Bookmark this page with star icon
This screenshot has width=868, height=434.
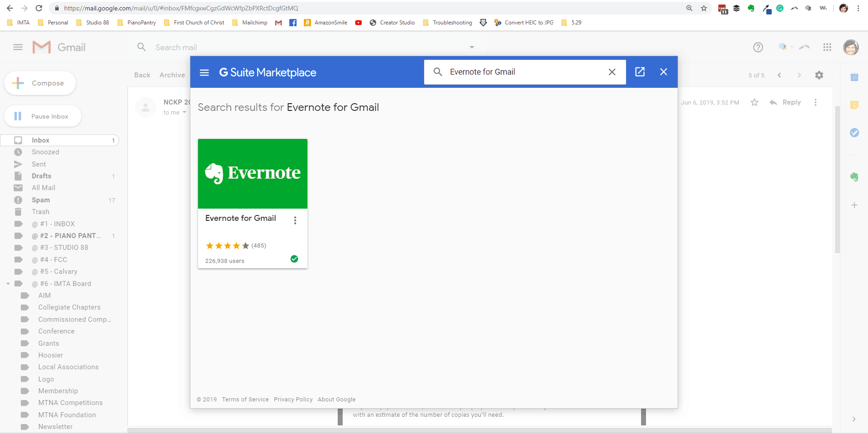[x=704, y=8]
